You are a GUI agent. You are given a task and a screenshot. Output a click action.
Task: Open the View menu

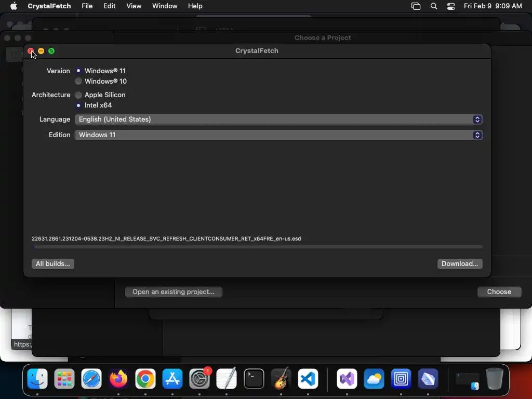click(x=134, y=6)
